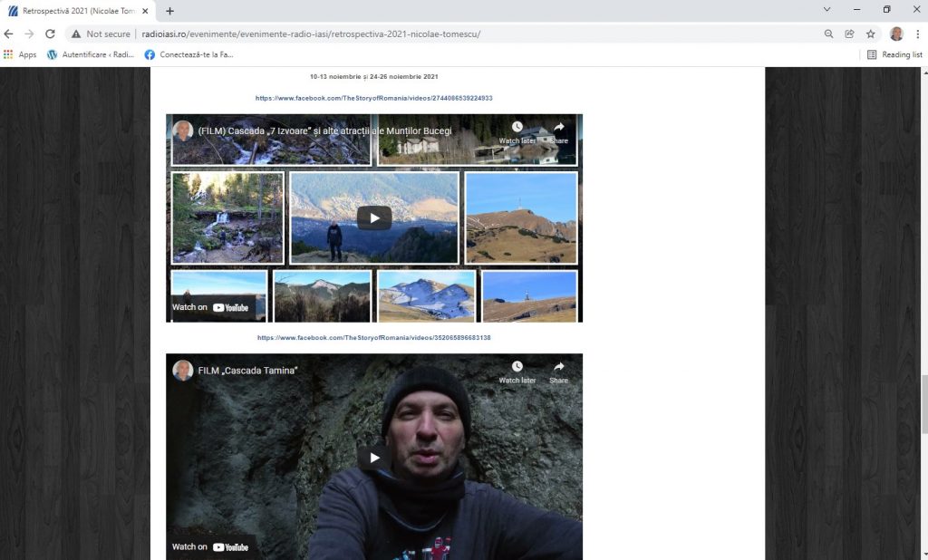The image size is (928, 560).
Task: Open the Facebook video link ending 683138
Action: pyautogui.click(x=373, y=338)
